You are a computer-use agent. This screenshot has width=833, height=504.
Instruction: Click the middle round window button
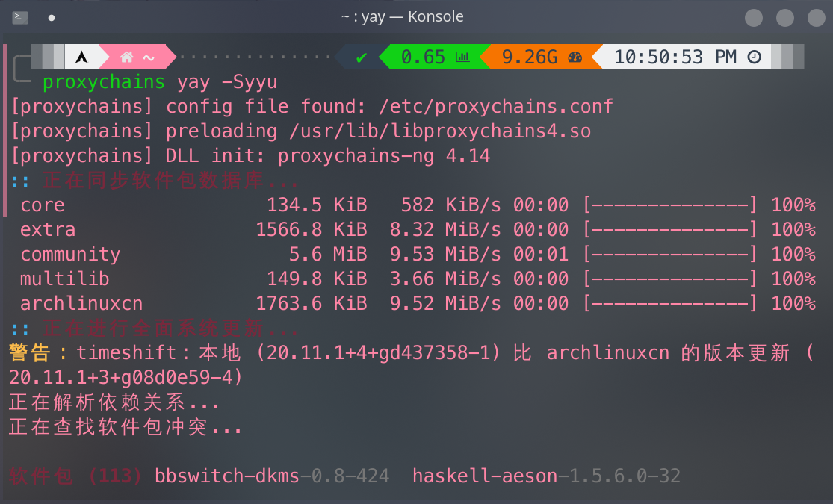click(784, 17)
